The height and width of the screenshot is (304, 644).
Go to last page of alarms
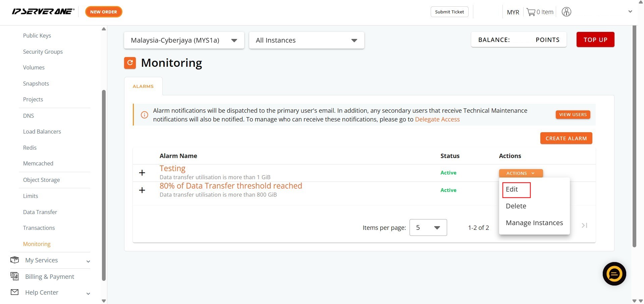pyautogui.click(x=584, y=225)
